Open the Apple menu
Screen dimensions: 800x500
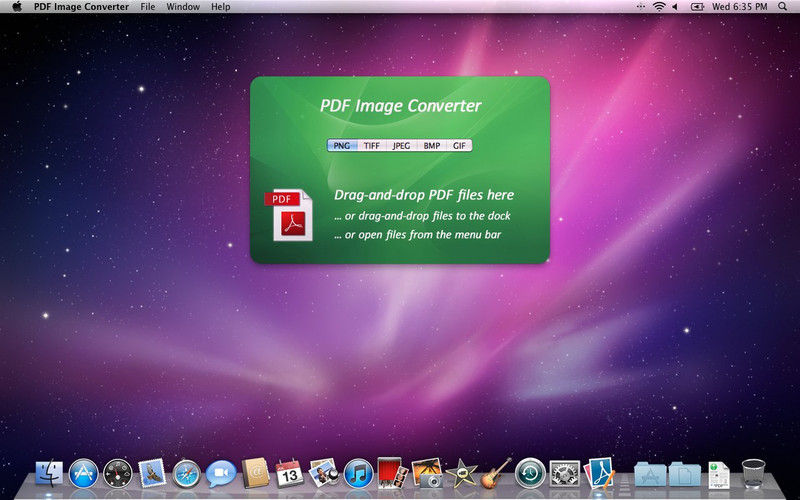[17, 7]
